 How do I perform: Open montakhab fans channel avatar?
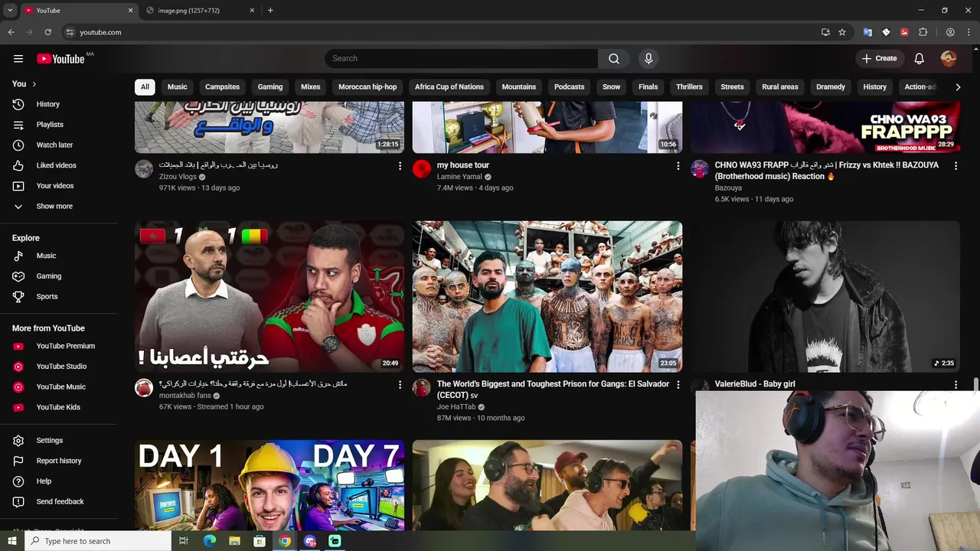144,388
